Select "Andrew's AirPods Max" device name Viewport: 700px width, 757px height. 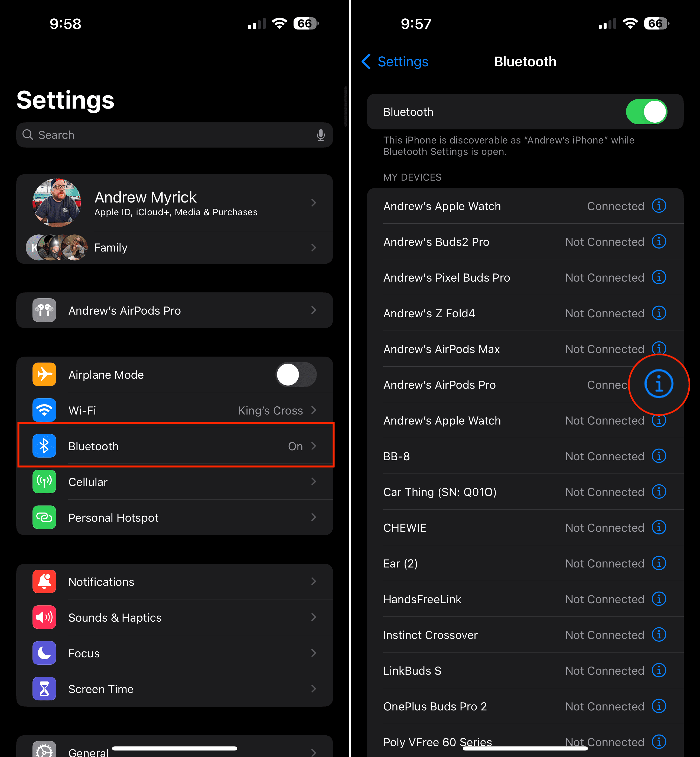point(441,349)
